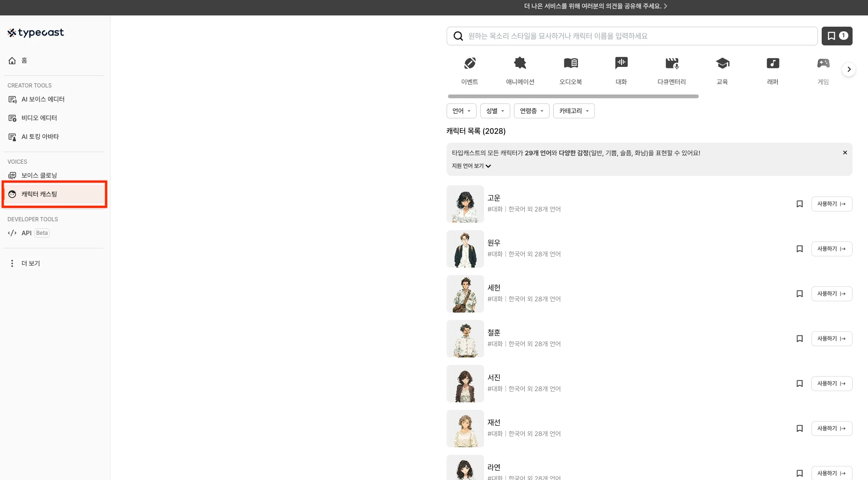
Task: Toggle bookmark for 철훈 character
Action: pyautogui.click(x=799, y=339)
